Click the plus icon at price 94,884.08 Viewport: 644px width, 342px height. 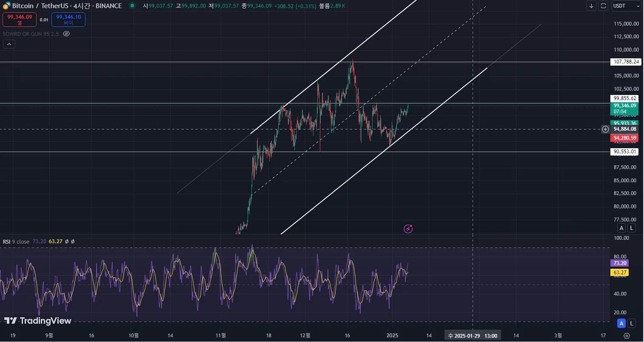(605, 129)
